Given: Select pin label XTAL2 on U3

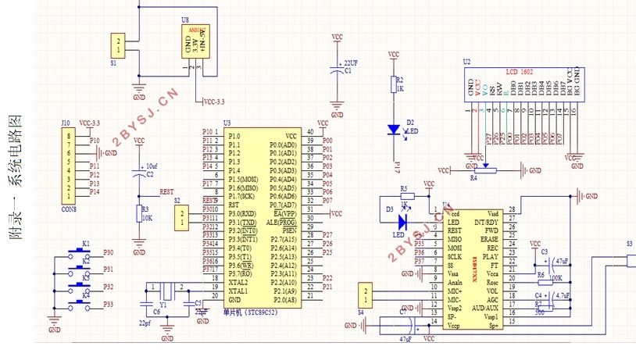Looking at the screenshot, I should point(238,283).
